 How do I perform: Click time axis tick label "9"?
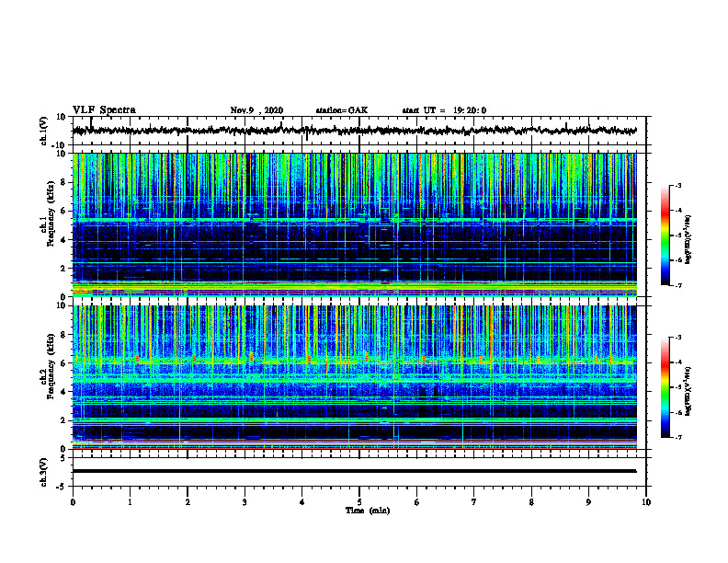(588, 502)
